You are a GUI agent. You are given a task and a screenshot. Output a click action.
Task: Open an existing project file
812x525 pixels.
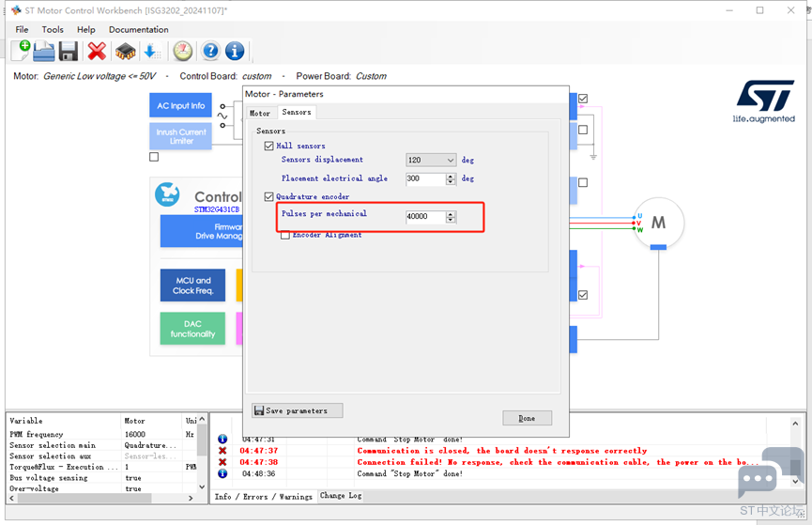click(44, 52)
